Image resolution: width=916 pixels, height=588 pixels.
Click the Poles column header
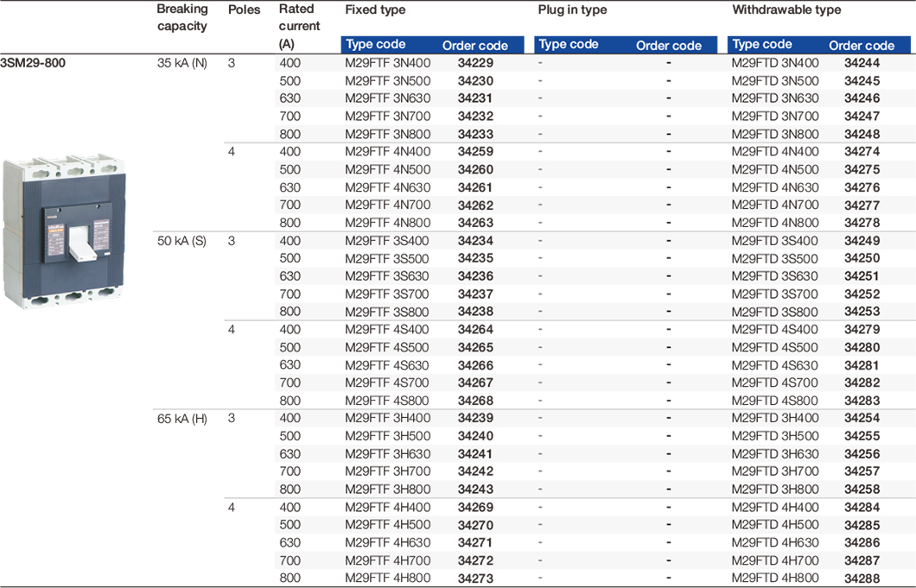[x=243, y=9]
